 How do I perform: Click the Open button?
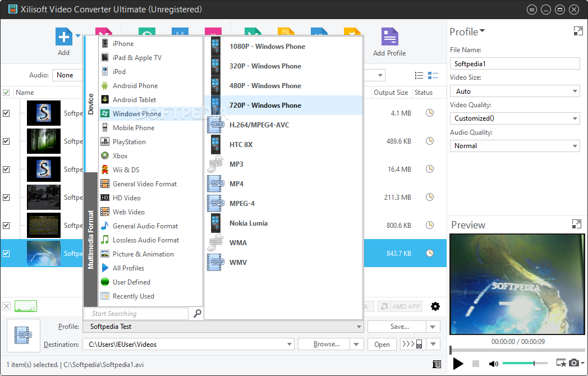coord(382,344)
